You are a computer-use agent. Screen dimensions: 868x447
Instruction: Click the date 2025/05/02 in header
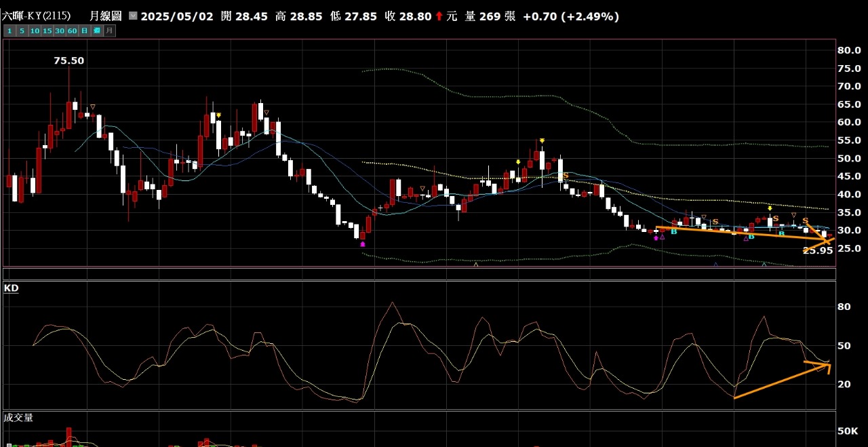(176, 16)
